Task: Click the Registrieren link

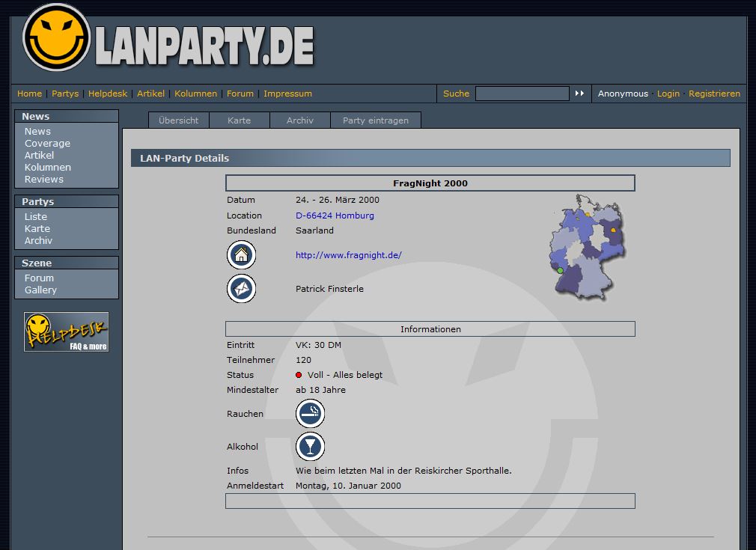Action: (x=714, y=94)
